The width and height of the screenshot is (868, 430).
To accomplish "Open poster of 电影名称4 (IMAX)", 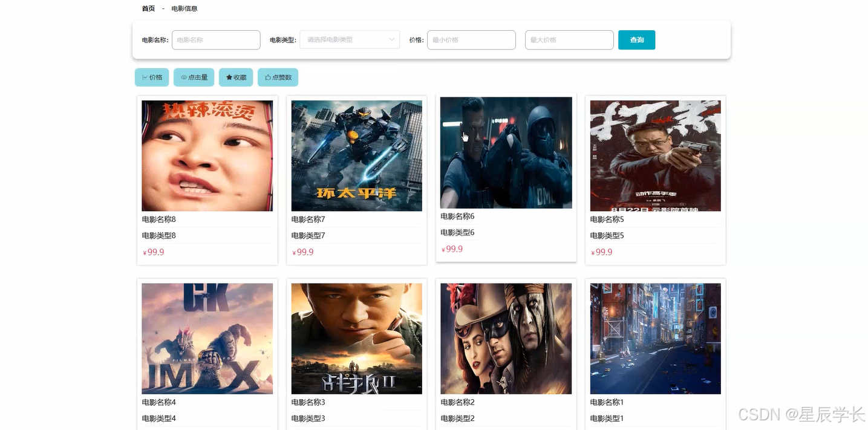I will [x=207, y=339].
